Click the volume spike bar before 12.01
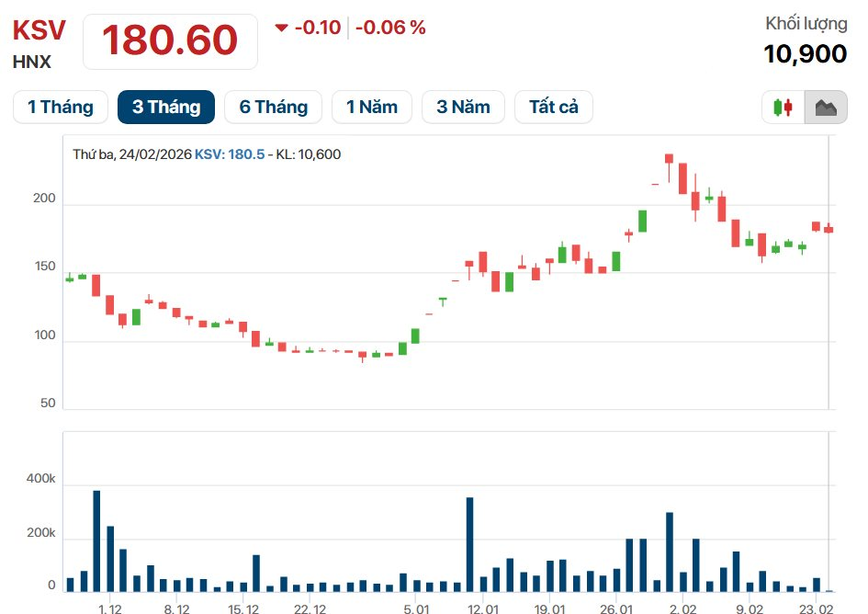The image size is (868, 614). click(x=469, y=544)
